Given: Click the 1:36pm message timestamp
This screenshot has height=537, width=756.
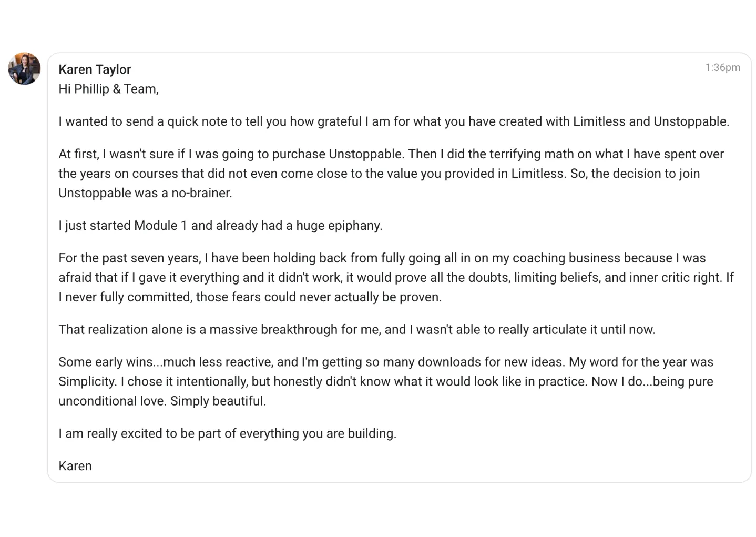Looking at the screenshot, I should point(722,67).
